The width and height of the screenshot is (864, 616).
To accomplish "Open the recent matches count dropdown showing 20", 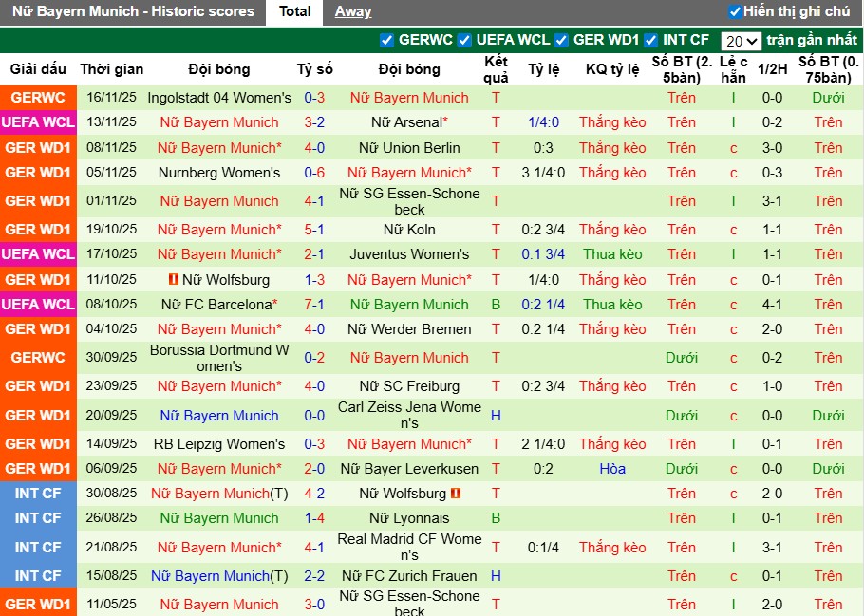I will [x=742, y=41].
